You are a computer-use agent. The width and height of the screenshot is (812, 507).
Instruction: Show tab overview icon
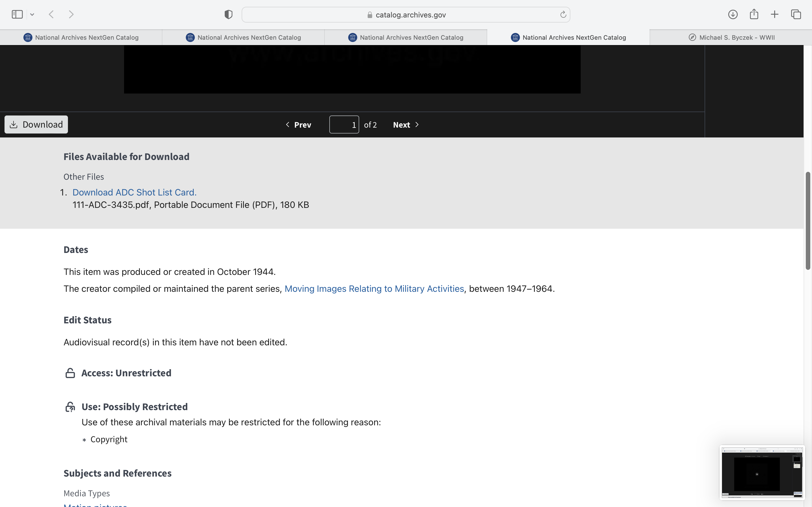pos(796,14)
